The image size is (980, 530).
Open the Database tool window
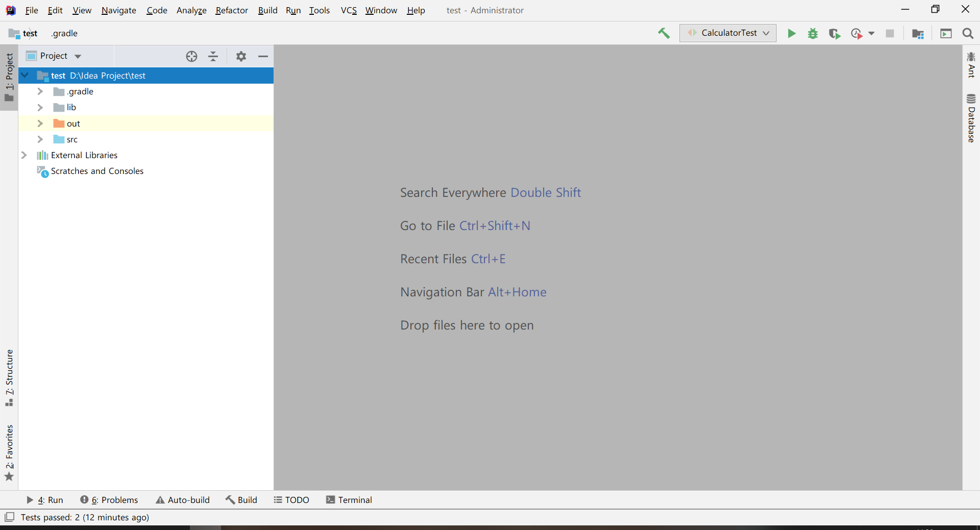(x=971, y=118)
